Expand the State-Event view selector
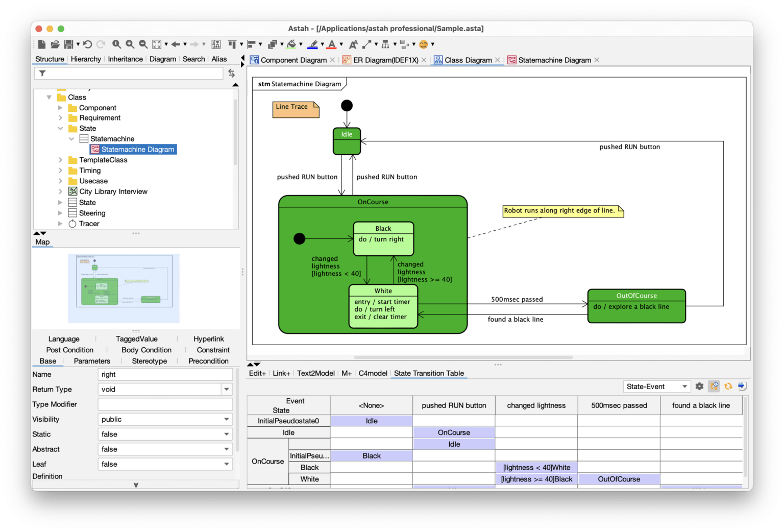The image size is (784, 532). click(x=686, y=386)
